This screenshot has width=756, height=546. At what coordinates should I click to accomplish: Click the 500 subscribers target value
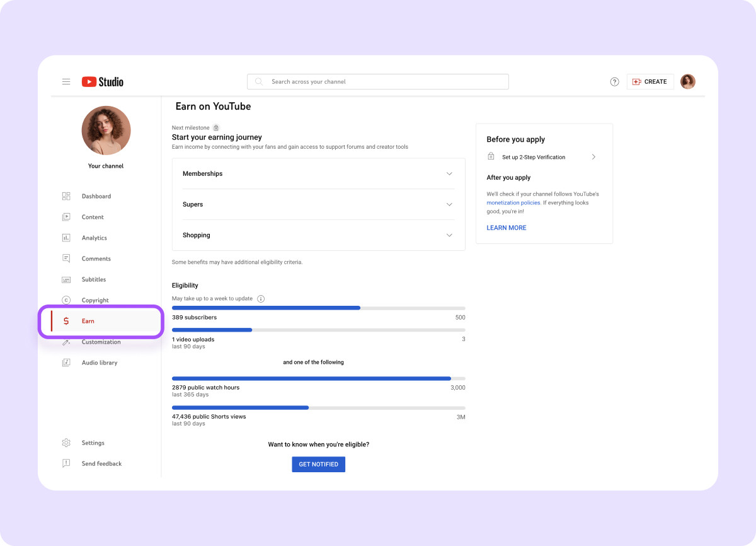(461, 317)
